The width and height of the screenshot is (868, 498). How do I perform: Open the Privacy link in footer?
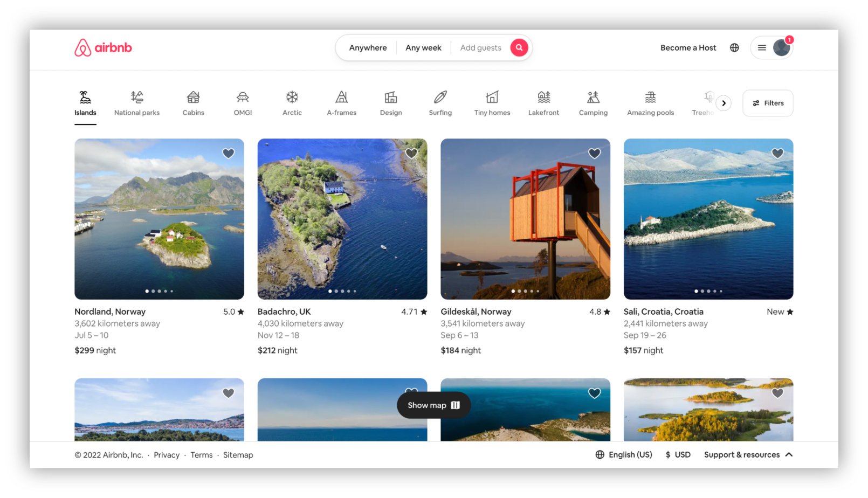click(167, 455)
